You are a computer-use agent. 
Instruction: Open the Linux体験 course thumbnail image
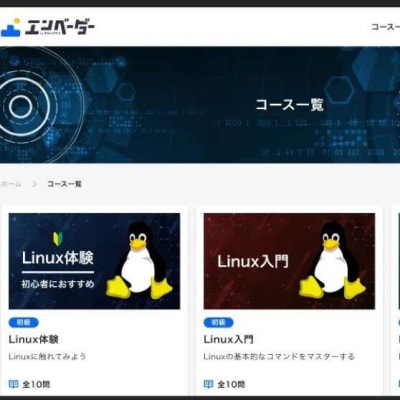coord(94,261)
